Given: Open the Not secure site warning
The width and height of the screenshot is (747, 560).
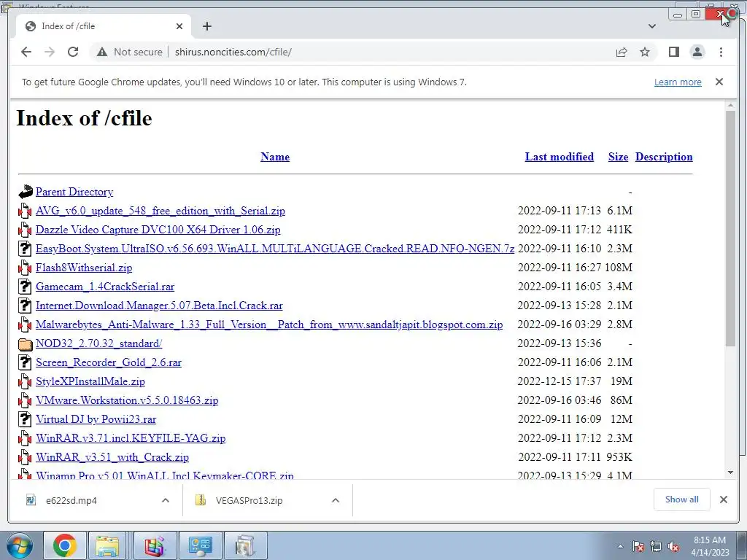Looking at the screenshot, I should 130,52.
